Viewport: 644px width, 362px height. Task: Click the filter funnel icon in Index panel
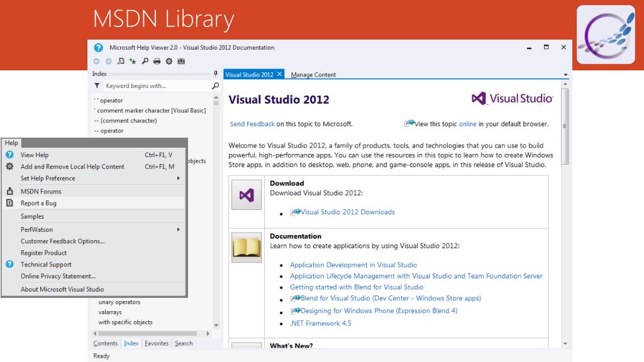[x=97, y=85]
